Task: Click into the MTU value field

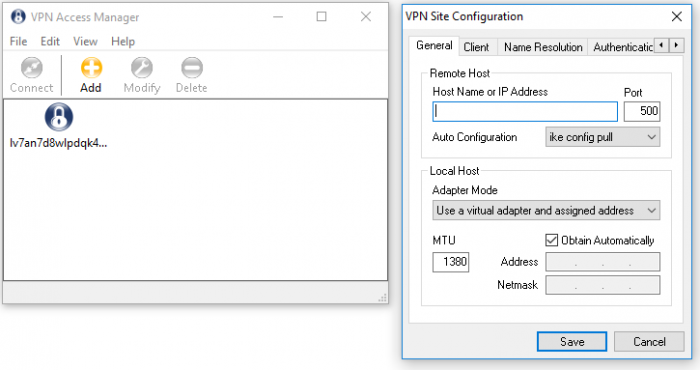Action: point(450,262)
